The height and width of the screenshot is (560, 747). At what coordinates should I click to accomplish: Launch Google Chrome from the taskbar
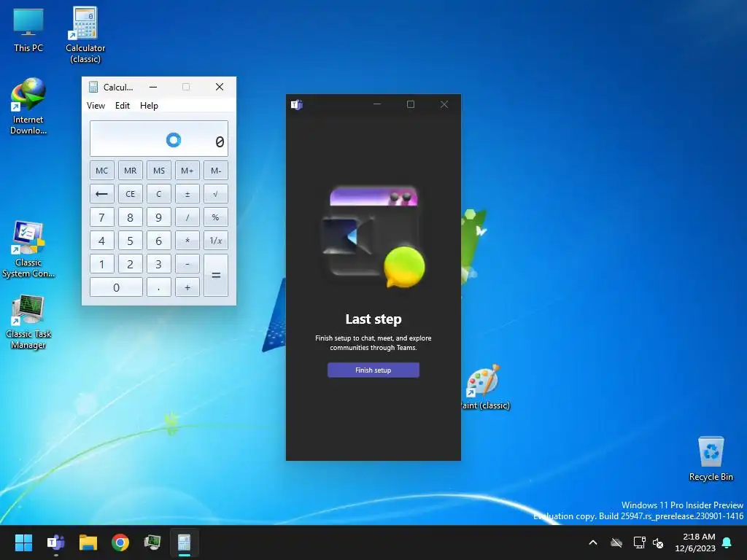tap(120, 542)
